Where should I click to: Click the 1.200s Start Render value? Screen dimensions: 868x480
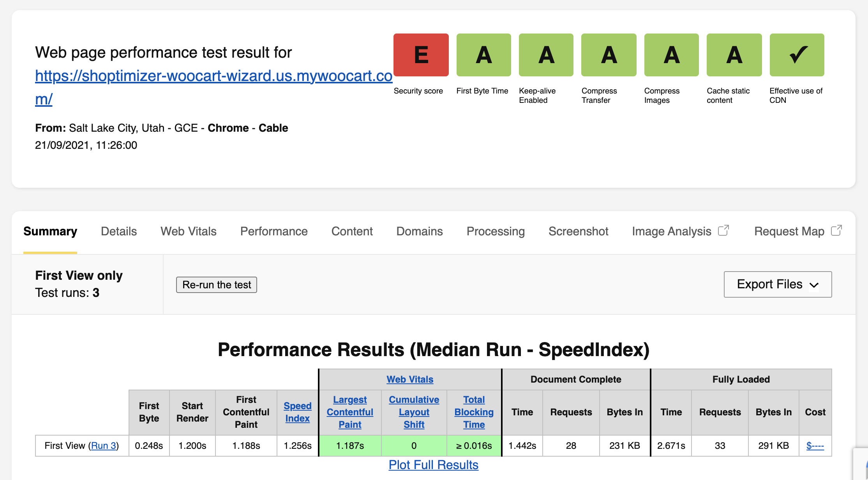(192, 446)
